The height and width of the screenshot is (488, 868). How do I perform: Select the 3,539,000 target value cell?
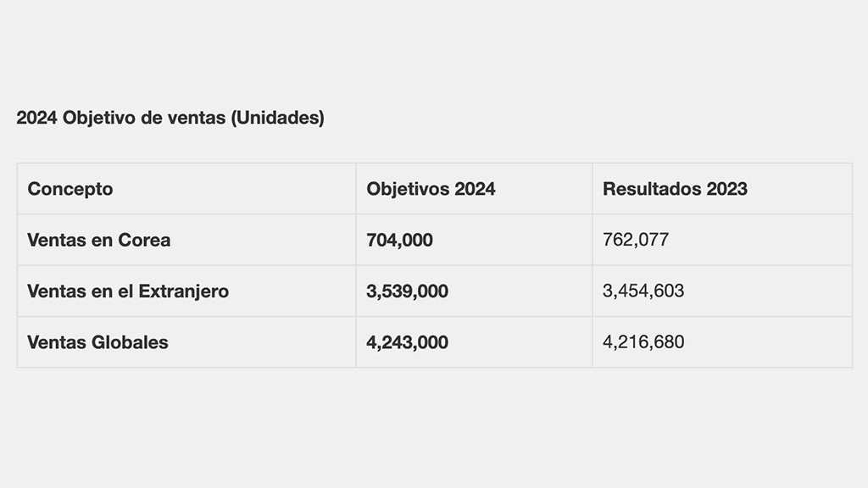pyautogui.click(x=474, y=291)
